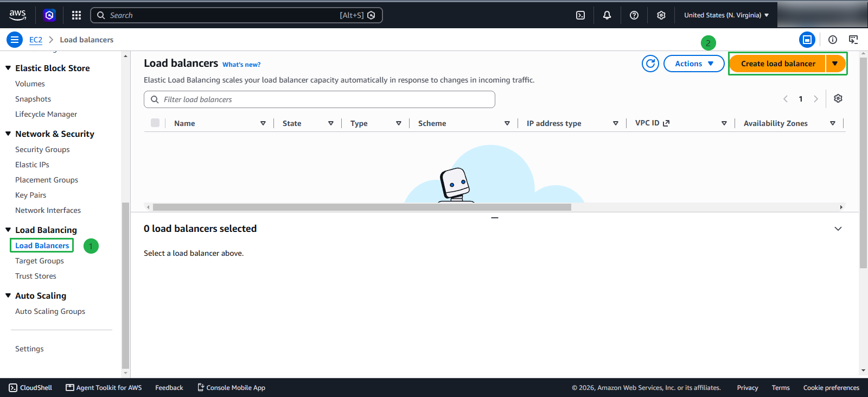Click the Filter load balancers search field

[320, 99]
